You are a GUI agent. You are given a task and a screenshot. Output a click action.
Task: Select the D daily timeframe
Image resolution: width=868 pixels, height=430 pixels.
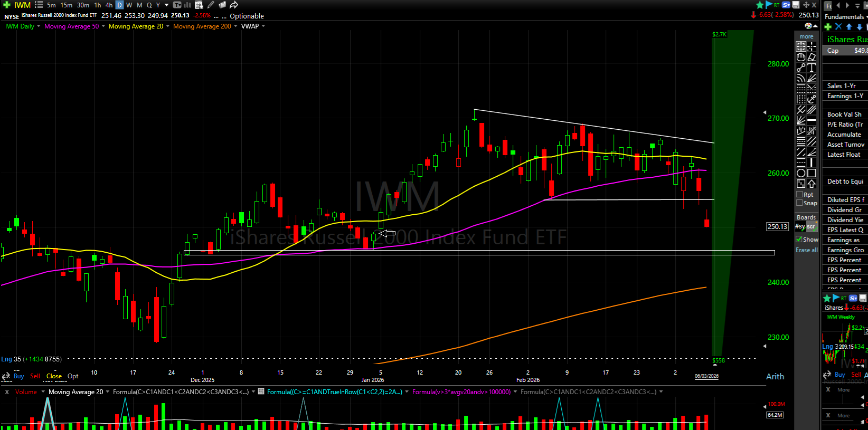click(x=119, y=5)
